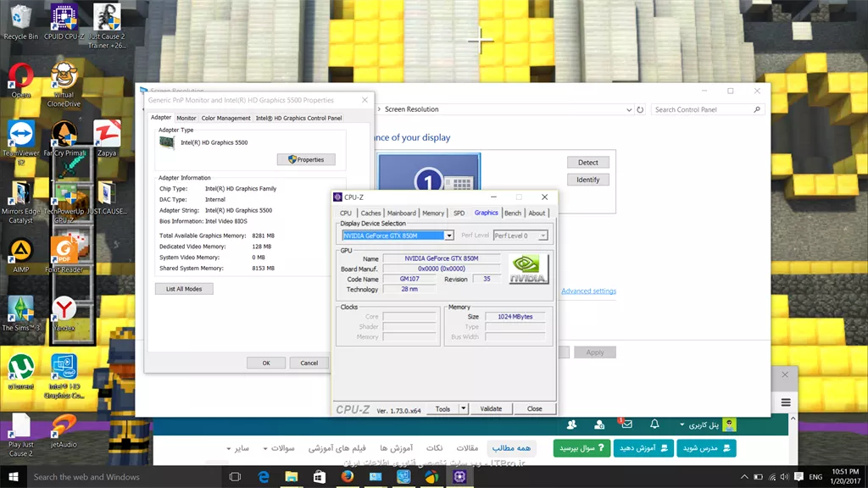Open the Intel HD Graphics Control Panel tab
Screen dimensions: 868x488
point(298,118)
